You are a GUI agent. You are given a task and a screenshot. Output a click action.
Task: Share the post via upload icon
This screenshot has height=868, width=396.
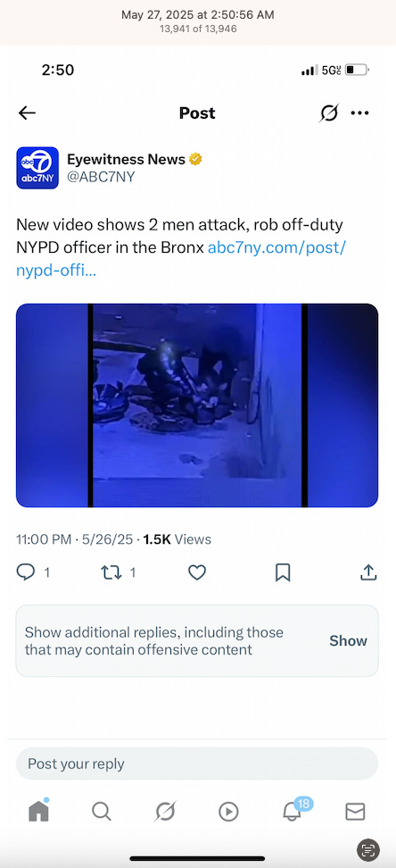pos(368,572)
